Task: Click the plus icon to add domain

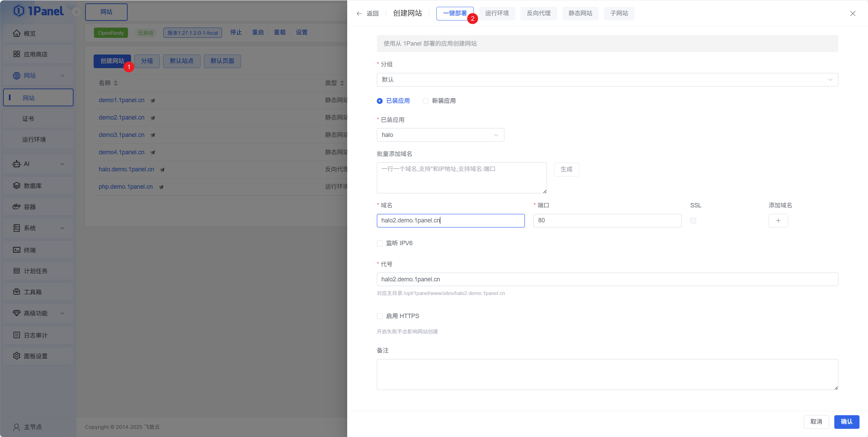Action: (x=778, y=221)
